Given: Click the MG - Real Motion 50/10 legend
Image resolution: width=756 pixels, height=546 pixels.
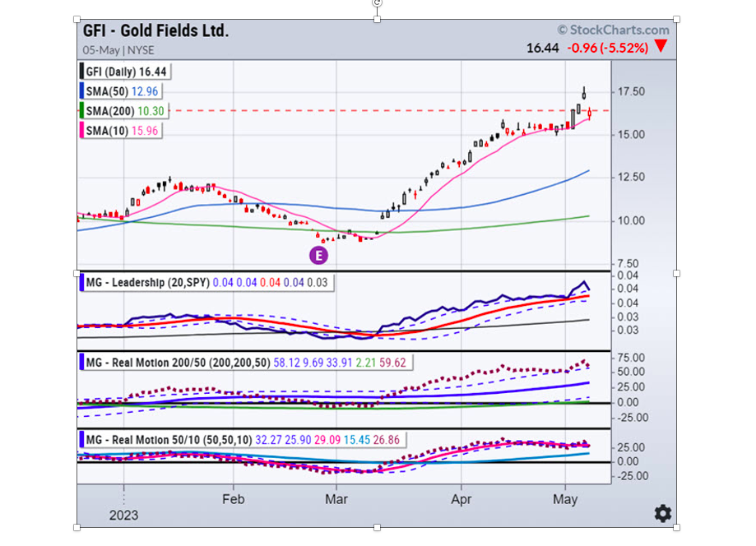Looking at the screenshot, I should (x=243, y=440).
